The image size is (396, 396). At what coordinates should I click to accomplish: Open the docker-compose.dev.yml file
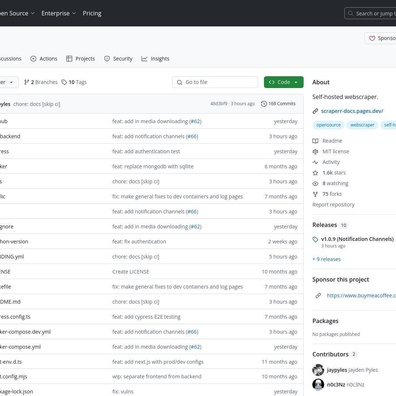pos(25,332)
